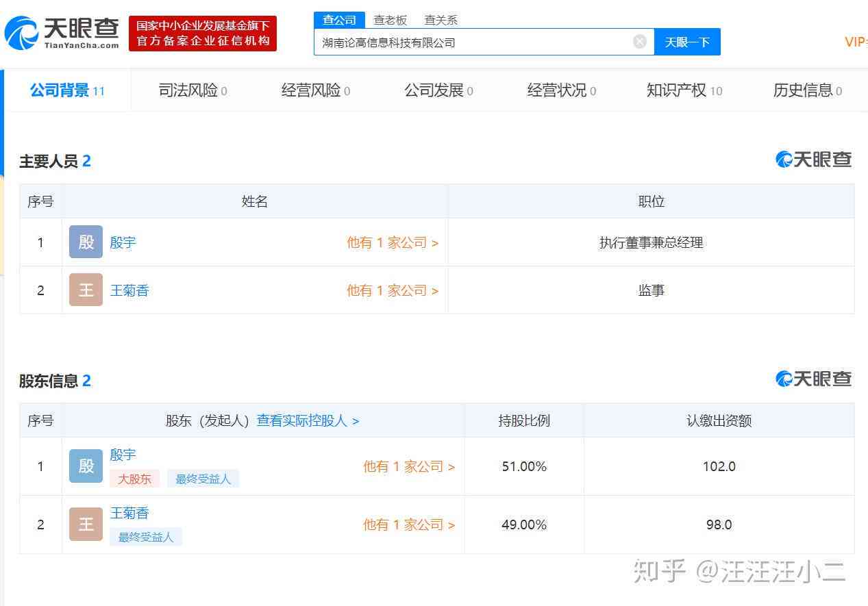
Task: Clear the search box with the X icon
Action: click(x=640, y=42)
